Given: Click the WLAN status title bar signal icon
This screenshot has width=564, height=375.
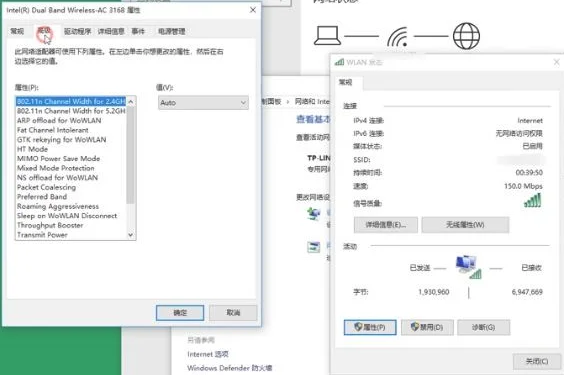Looking at the screenshot, I should (x=339, y=62).
